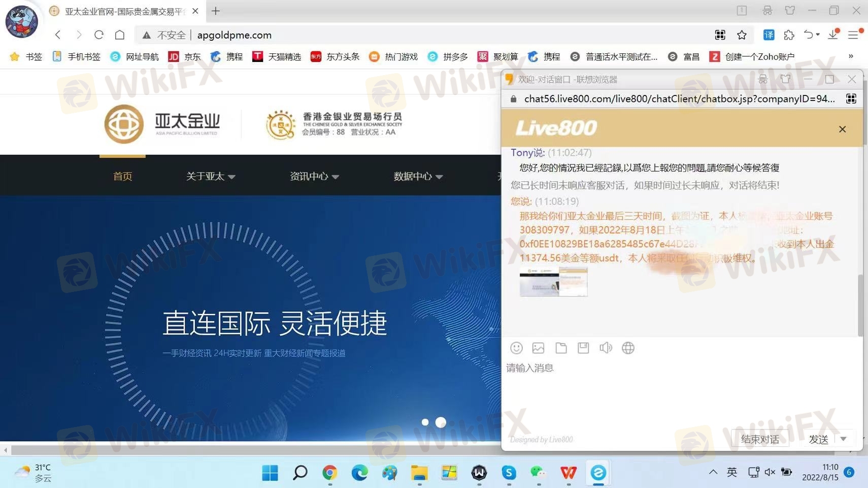Open the page translate icon
Screen dimensions: 868x488
(x=769, y=35)
